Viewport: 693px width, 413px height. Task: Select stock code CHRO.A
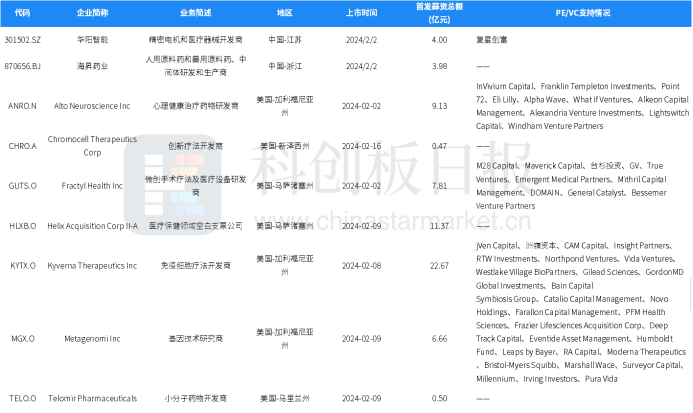point(23,146)
